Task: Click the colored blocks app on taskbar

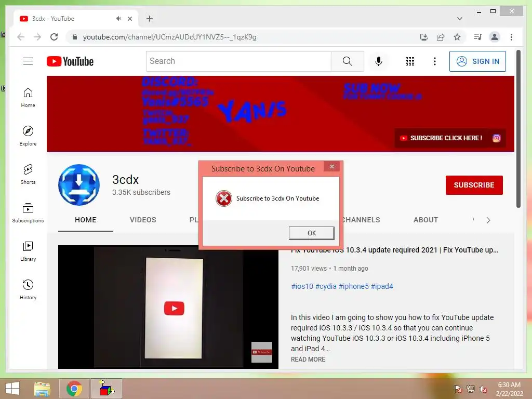Action: [x=106, y=389]
